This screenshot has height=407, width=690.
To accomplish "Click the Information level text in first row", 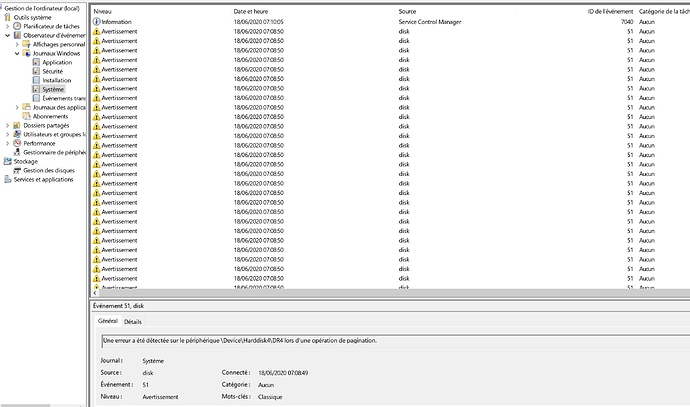I will point(116,22).
